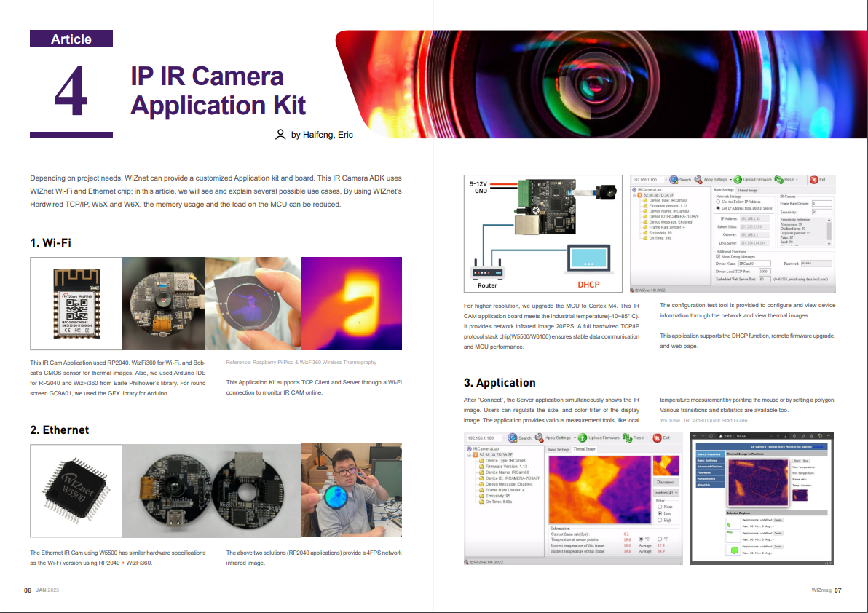Click orange device icon in Basic Settings tool tree

click(x=640, y=195)
